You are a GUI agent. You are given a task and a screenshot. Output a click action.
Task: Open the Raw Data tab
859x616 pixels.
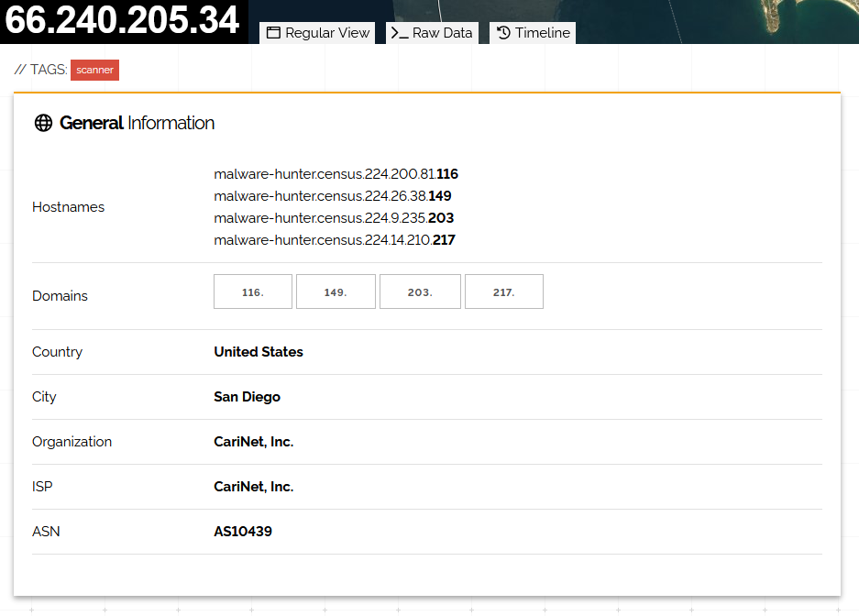[432, 33]
